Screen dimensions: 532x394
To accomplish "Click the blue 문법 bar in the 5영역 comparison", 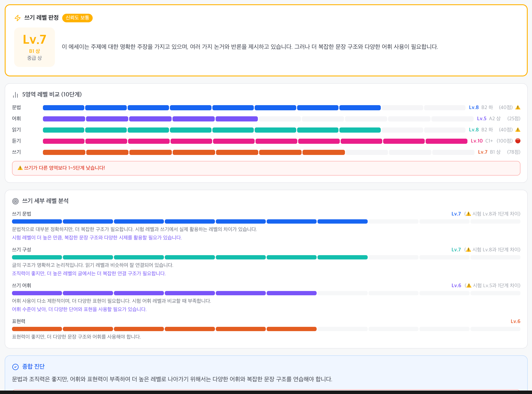I will coord(254,108).
